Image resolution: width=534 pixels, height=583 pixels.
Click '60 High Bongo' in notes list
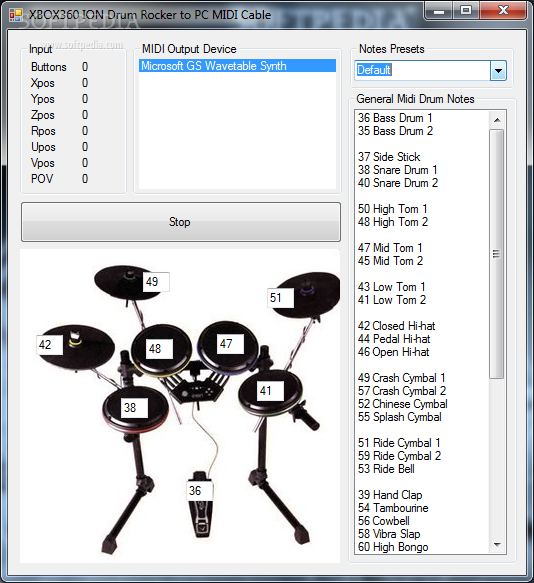pyautogui.click(x=393, y=547)
